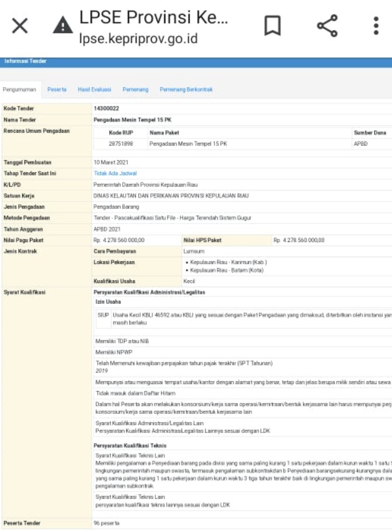392x532 pixels.
Task: Click the Nilai HPS Paket amount
Action: pos(299,240)
